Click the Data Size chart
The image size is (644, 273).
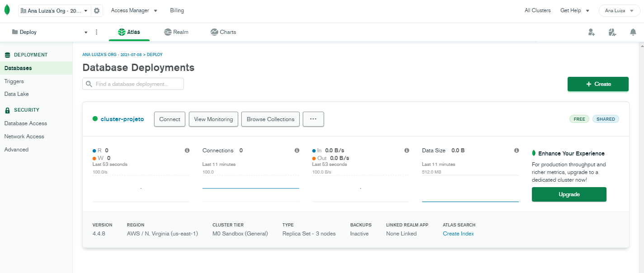coord(470,188)
